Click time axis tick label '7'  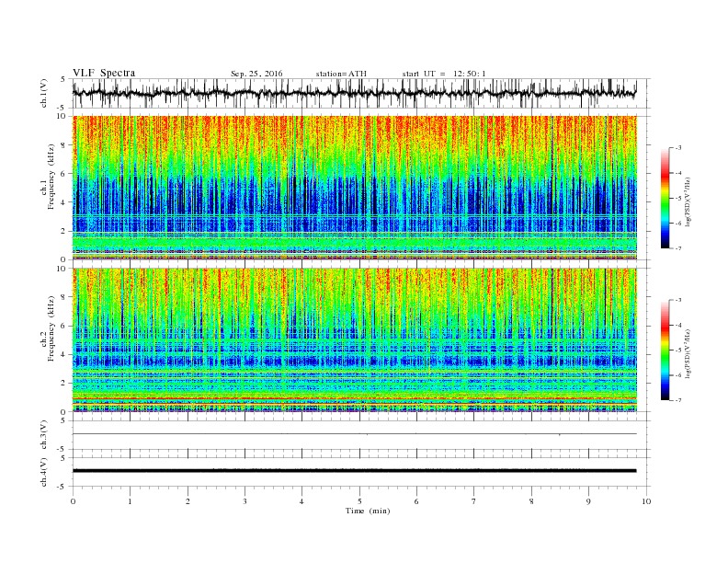[x=474, y=501]
